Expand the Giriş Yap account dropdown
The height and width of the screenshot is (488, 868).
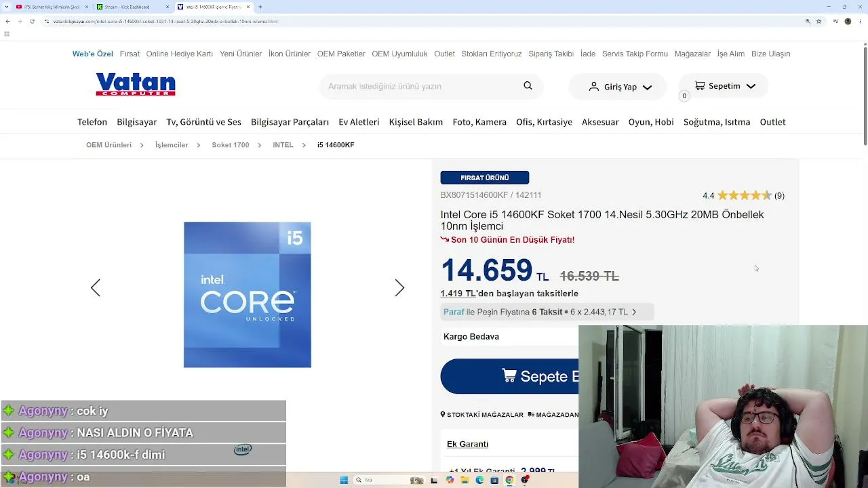click(x=647, y=87)
